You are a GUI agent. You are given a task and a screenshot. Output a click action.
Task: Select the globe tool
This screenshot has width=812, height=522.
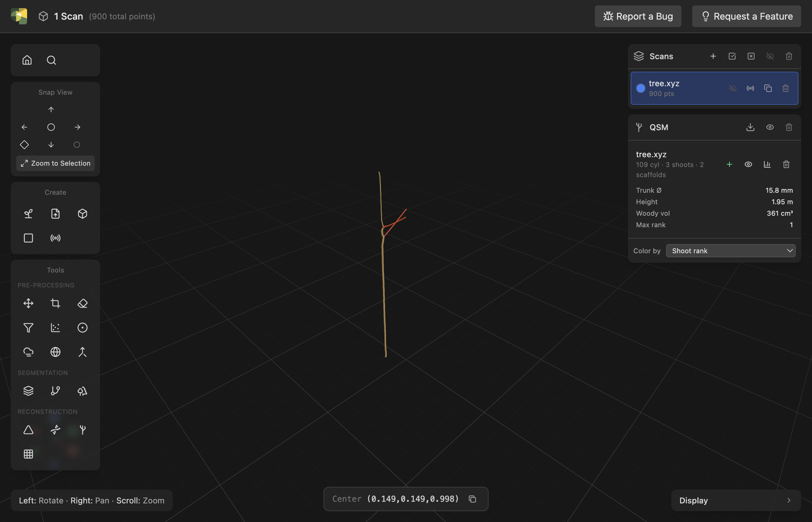(55, 352)
